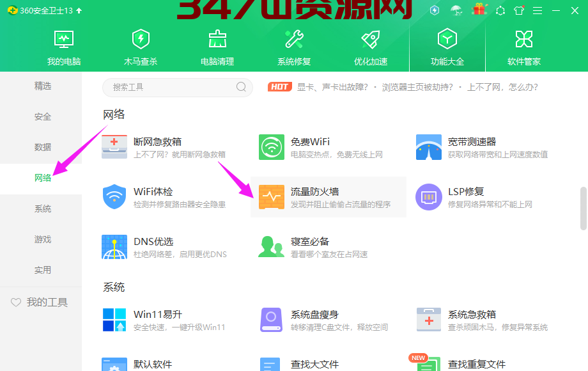Click the search magnifier icon

241,87
